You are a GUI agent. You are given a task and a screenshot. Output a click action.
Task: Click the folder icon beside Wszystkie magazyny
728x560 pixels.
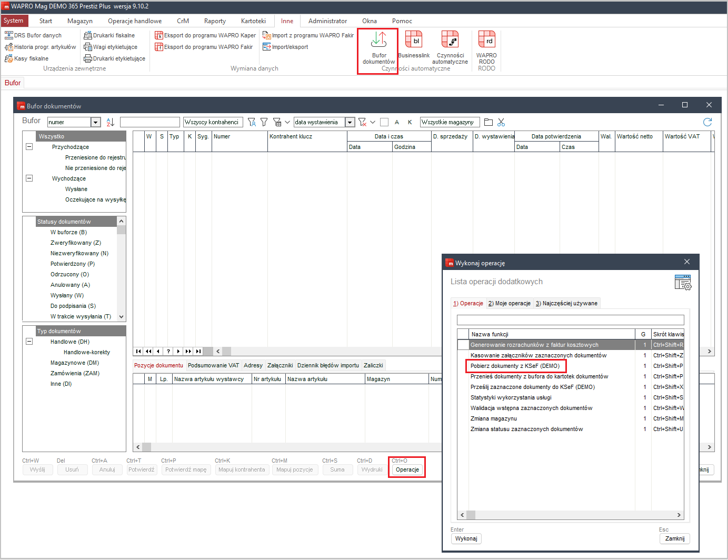pos(488,122)
